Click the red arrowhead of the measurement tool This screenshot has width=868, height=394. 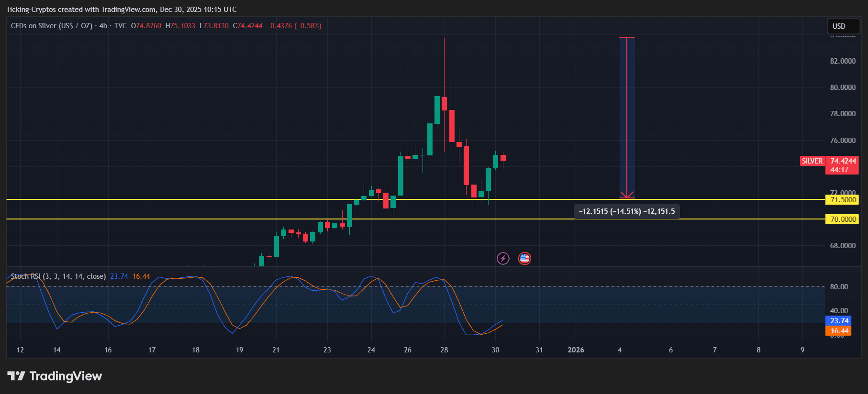pos(627,195)
